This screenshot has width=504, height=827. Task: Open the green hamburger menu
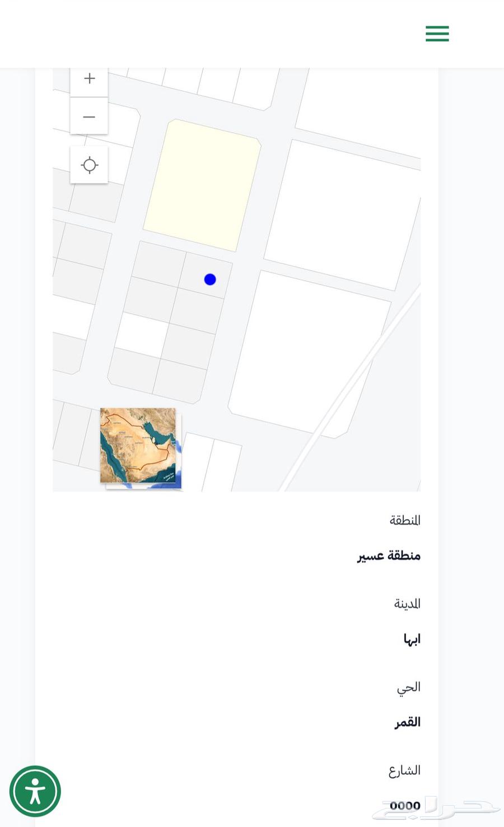[437, 34]
